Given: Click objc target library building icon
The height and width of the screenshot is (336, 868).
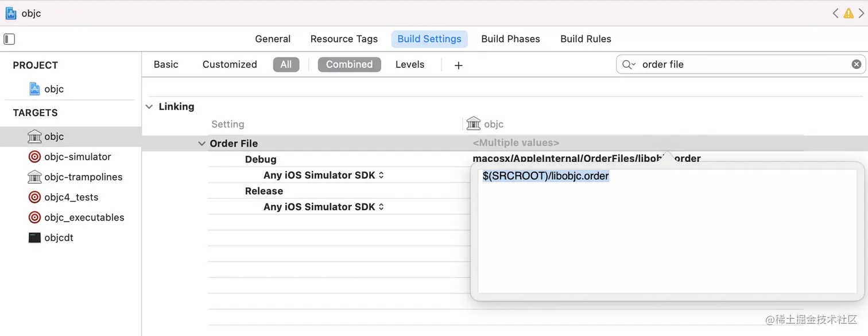Looking at the screenshot, I should [x=34, y=137].
